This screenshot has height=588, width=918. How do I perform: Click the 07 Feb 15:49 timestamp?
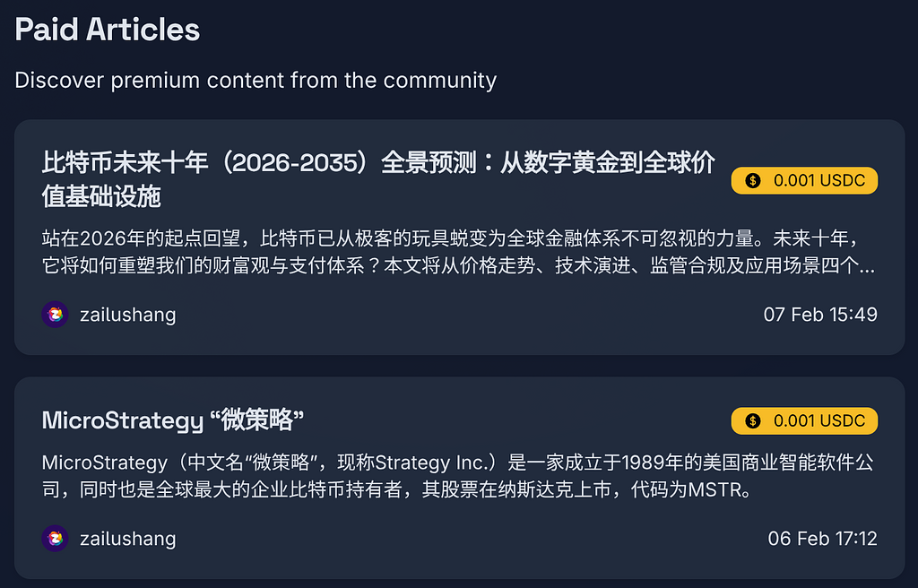[820, 315]
